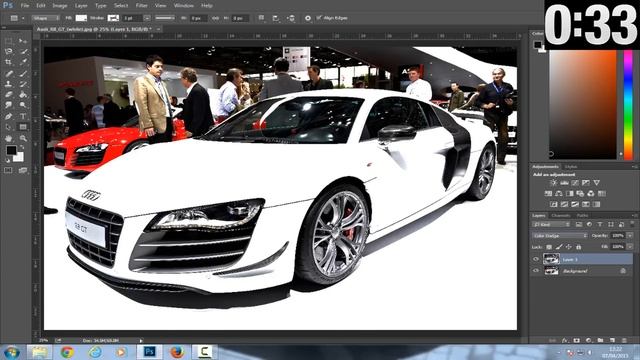
Task: Select the Brush tool
Action: point(23,73)
